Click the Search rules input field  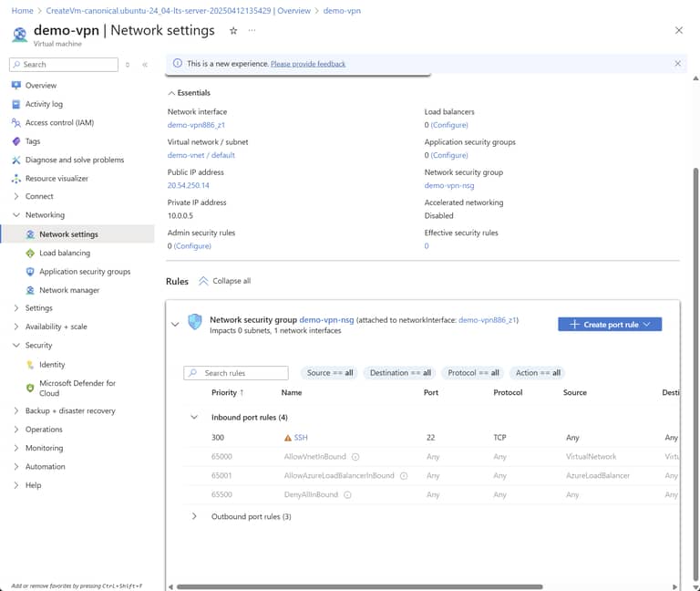(x=236, y=372)
